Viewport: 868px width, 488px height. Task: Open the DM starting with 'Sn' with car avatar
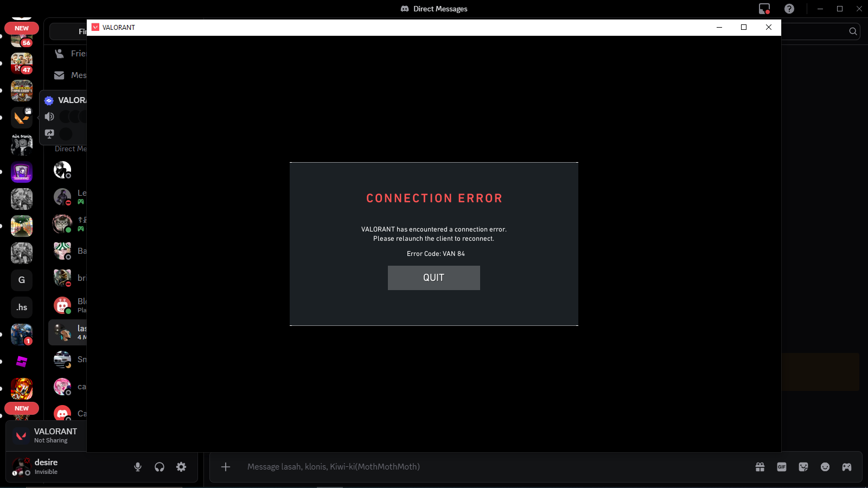[x=68, y=359]
